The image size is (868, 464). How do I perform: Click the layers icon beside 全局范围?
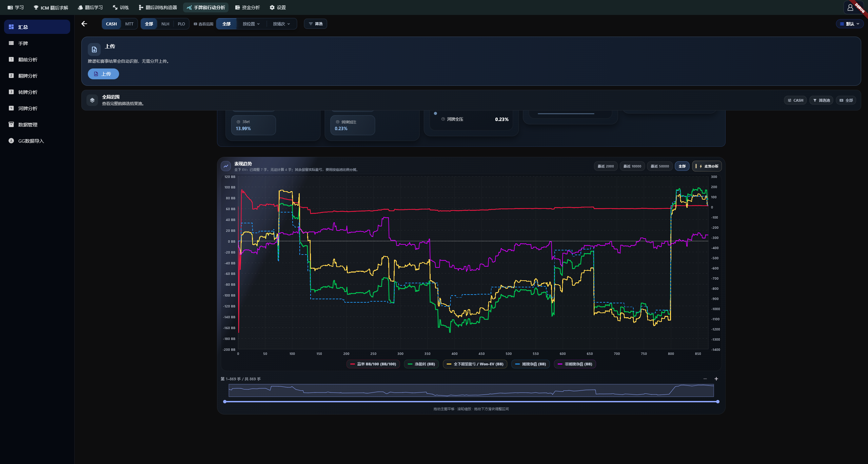coord(92,100)
